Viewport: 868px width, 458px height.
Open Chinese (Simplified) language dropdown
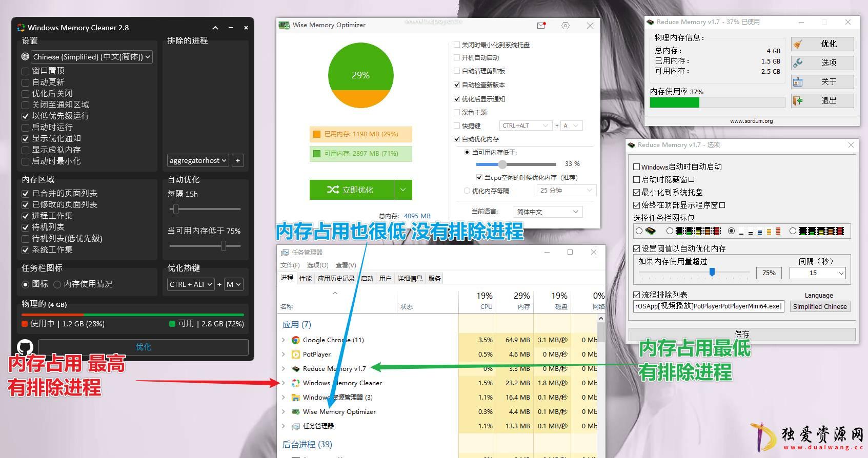(92, 57)
